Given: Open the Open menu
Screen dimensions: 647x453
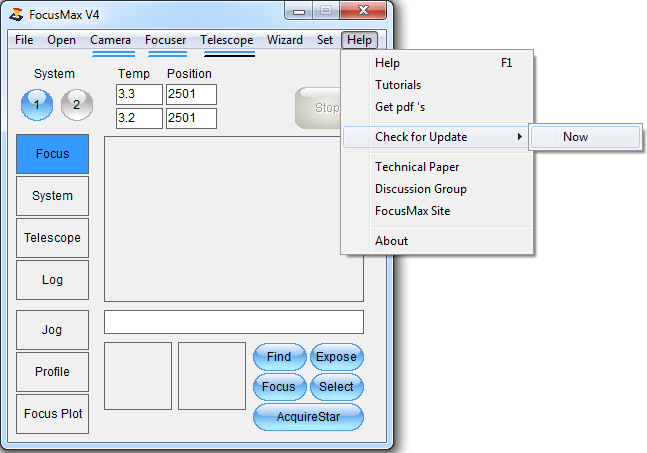Looking at the screenshot, I should [x=61, y=40].
